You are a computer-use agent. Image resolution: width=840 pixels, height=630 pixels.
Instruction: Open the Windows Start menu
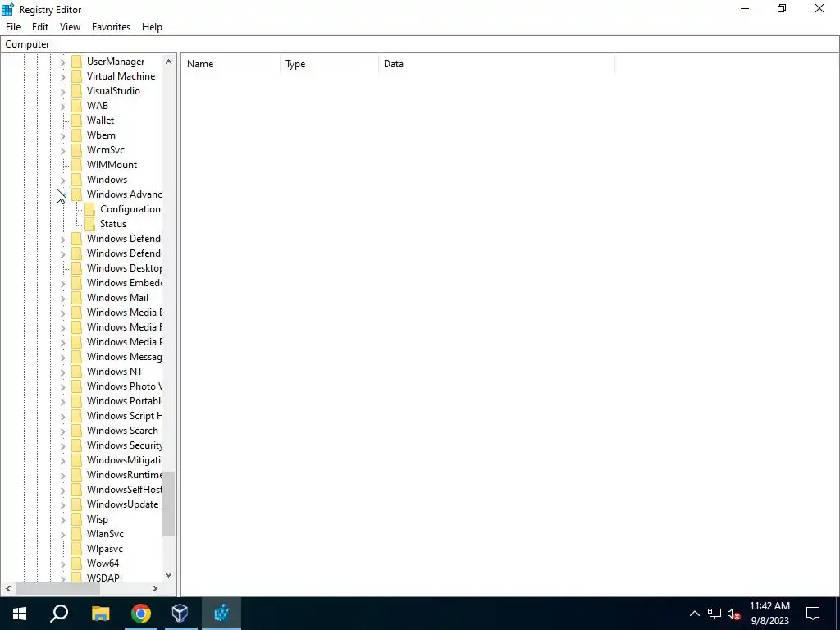[20, 614]
